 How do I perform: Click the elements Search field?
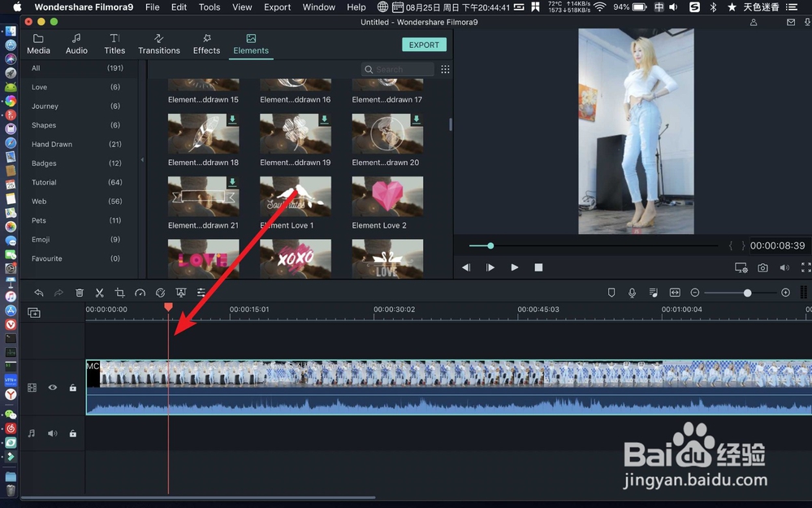398,69
